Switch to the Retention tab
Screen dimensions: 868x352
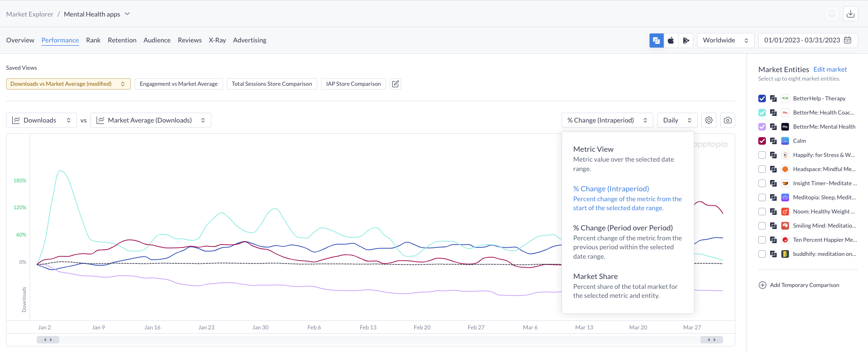click(122, 41)
